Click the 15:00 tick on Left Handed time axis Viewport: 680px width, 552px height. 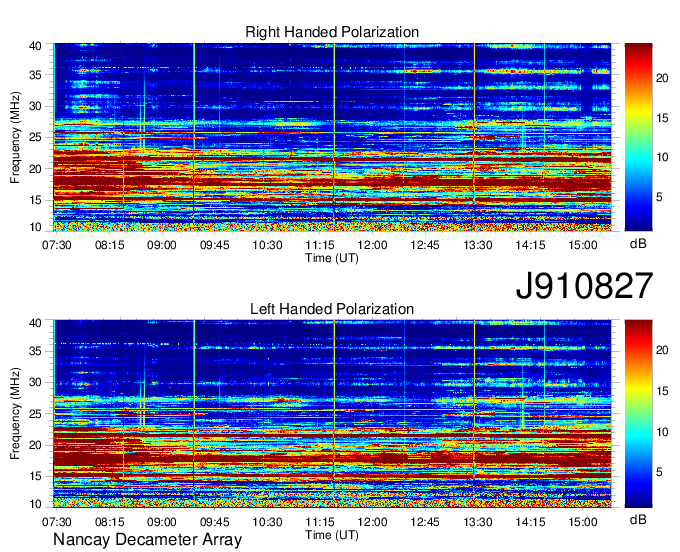tap(583, 522)
